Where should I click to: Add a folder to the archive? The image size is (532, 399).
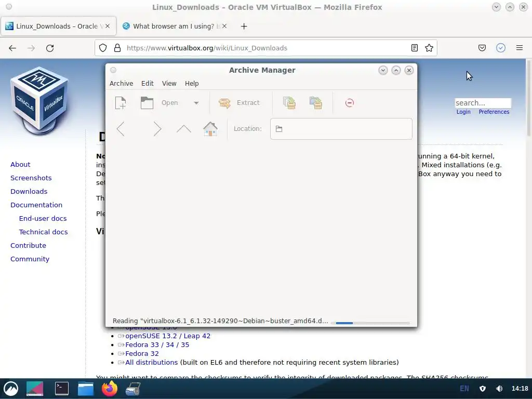click(315, 103)
